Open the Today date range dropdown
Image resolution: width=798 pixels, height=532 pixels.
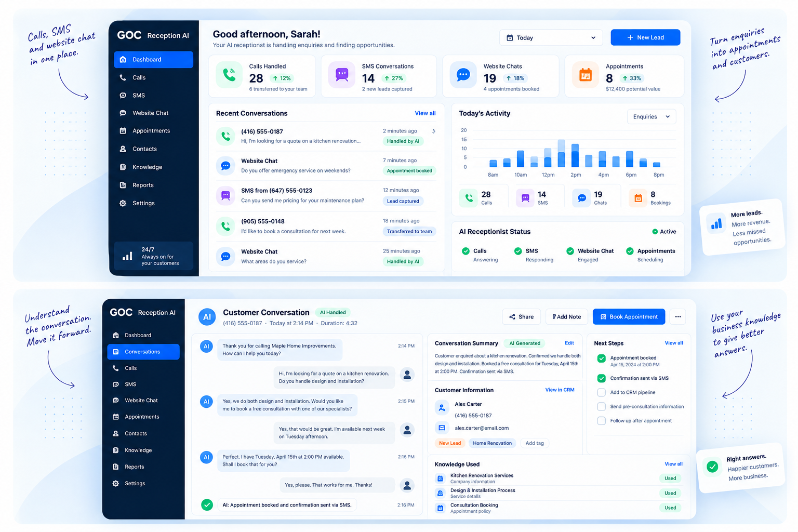[x=551, y=38]
